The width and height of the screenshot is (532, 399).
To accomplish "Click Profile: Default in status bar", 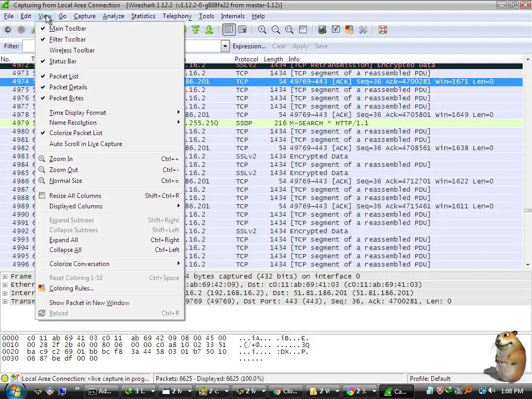I will [430, 378].
